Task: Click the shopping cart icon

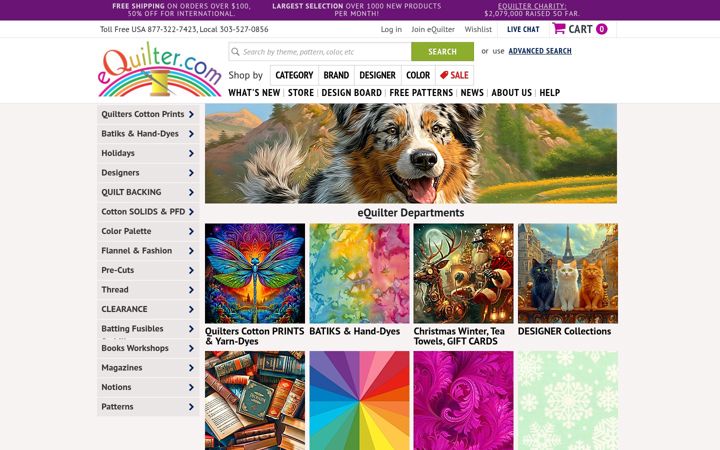Action: coord(559,28)
